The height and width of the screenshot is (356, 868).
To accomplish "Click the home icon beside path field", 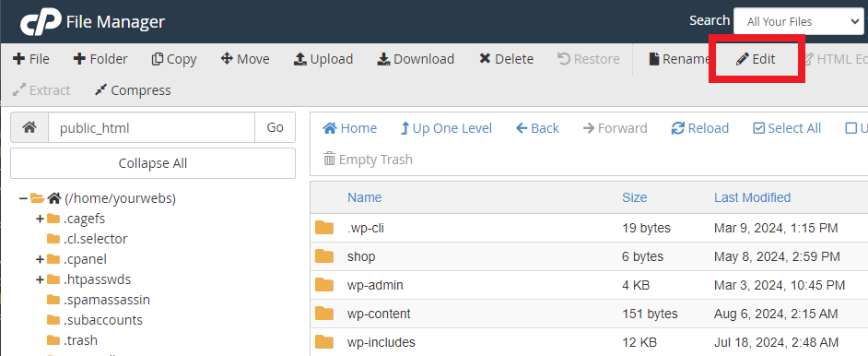I will click(29, 128).
